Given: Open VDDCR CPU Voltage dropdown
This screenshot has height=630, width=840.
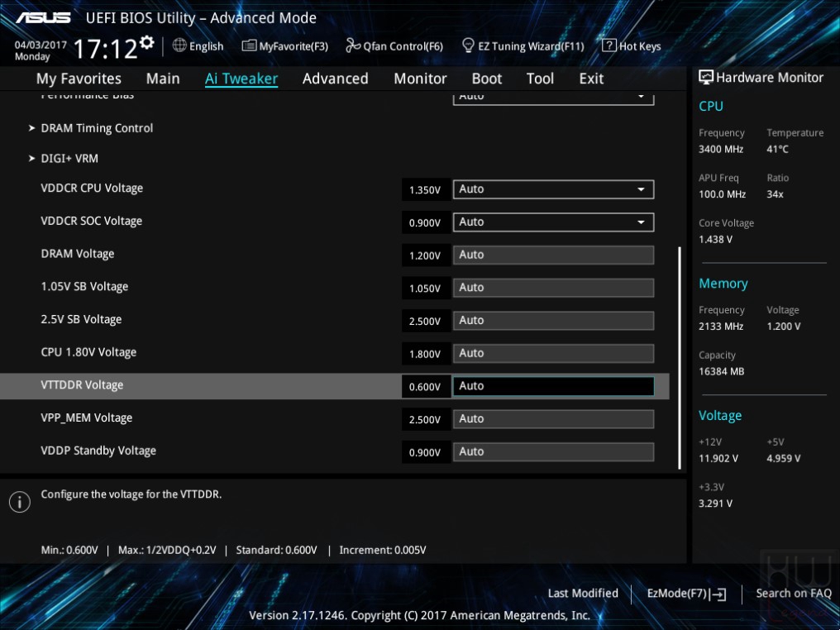Looking at the screenshot, I should [x=553, y=189].
